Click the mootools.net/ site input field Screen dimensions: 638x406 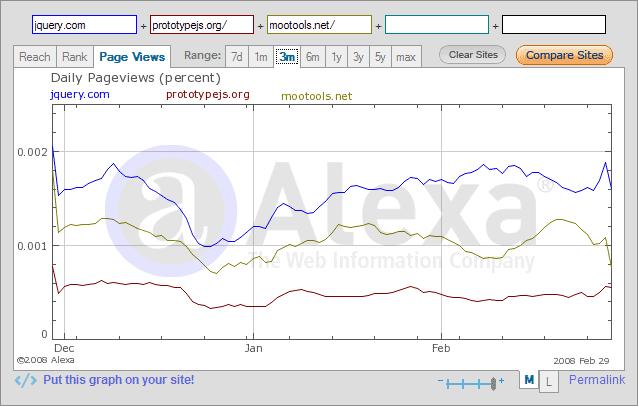(319, 25)
